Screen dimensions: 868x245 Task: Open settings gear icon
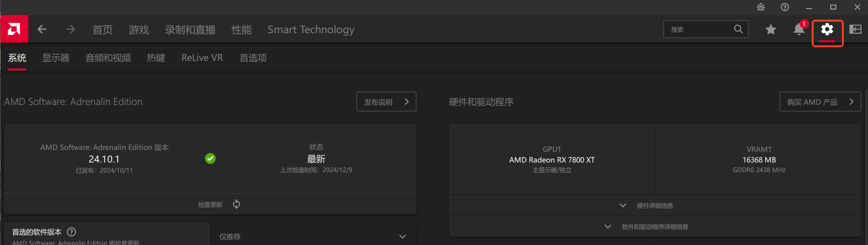pos(827,29)
